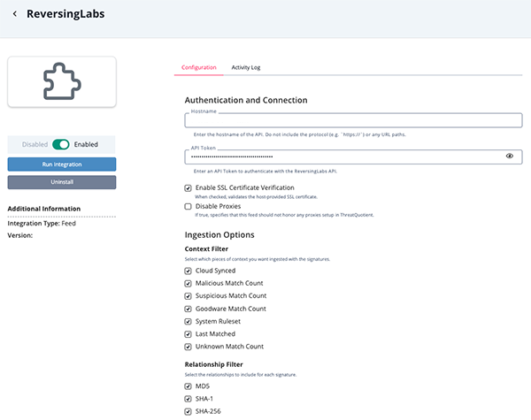Click the 'Relationship Filter' label
Screen dimensions: 531x420
click(x=213, y=364)
